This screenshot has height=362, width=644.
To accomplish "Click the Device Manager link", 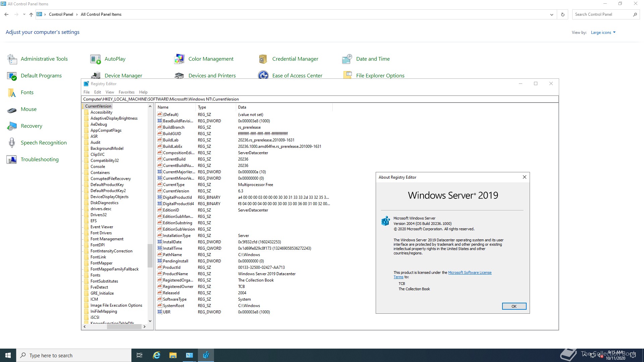I will 123,76.
